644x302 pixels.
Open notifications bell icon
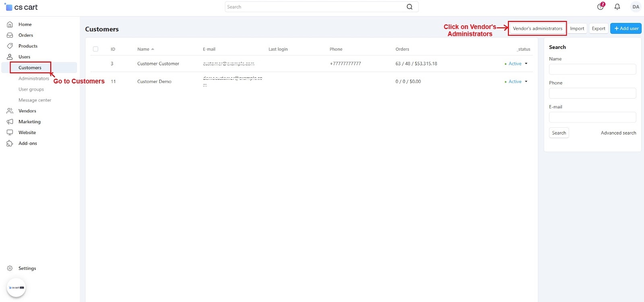point(617,7)
